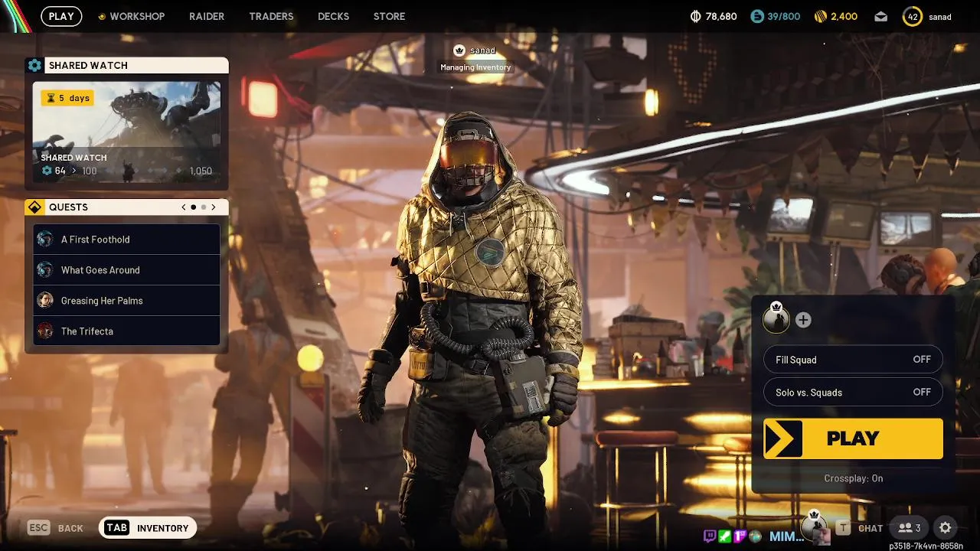Open the mailbox envelope icon
The width and height of the screenshot is (980, 551).
coord(881,16)
